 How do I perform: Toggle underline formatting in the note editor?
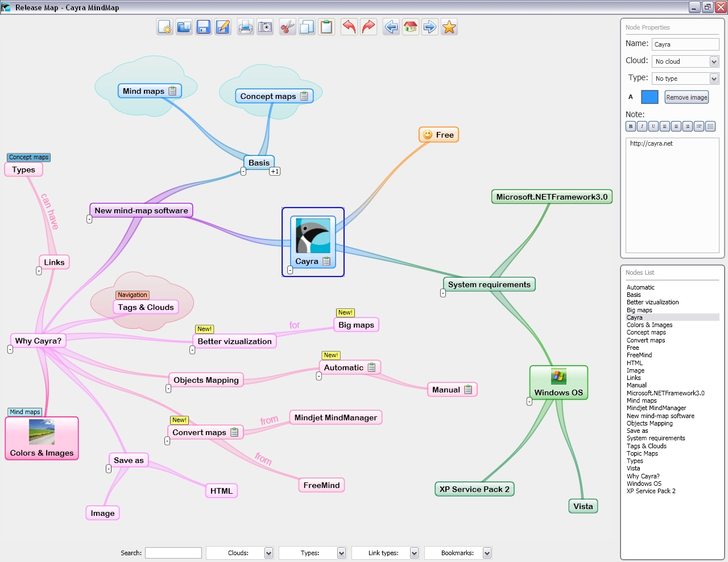tap(653, 126)
